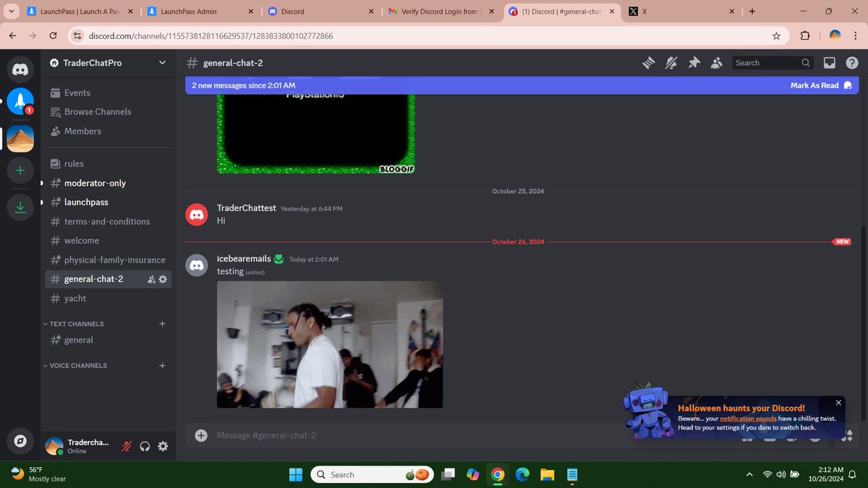Open the threads panel
Screen dimensions: 868x488
648,63
